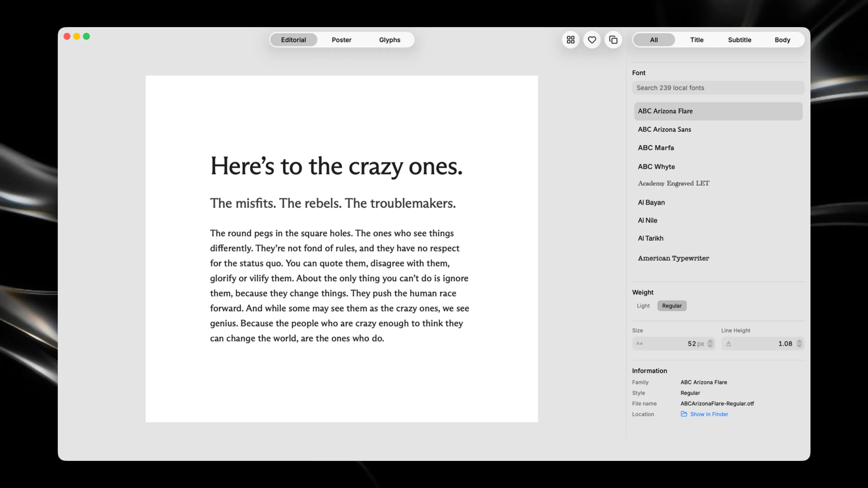Click the line height icon in field

click(x=729, y=343)
